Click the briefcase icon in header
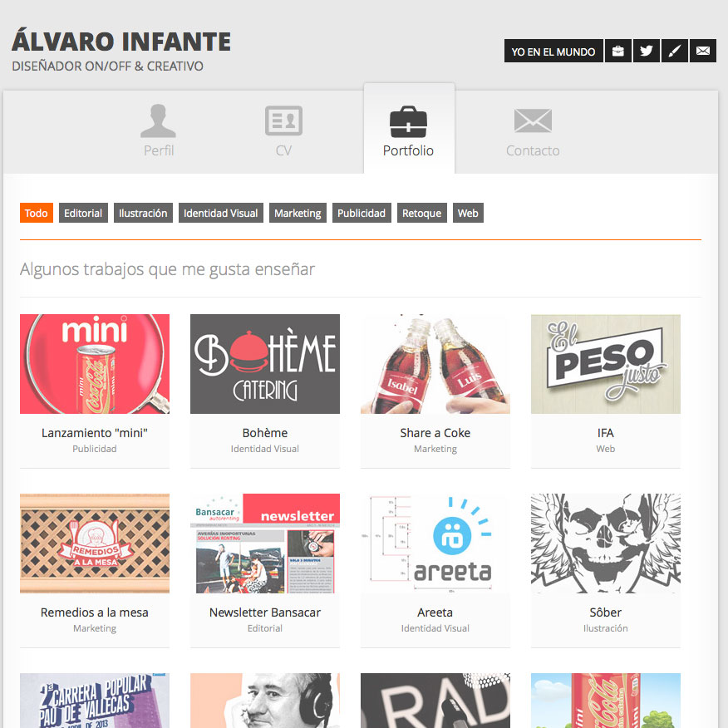The width and height of the screenshot is (728, 728). [618, 51]
